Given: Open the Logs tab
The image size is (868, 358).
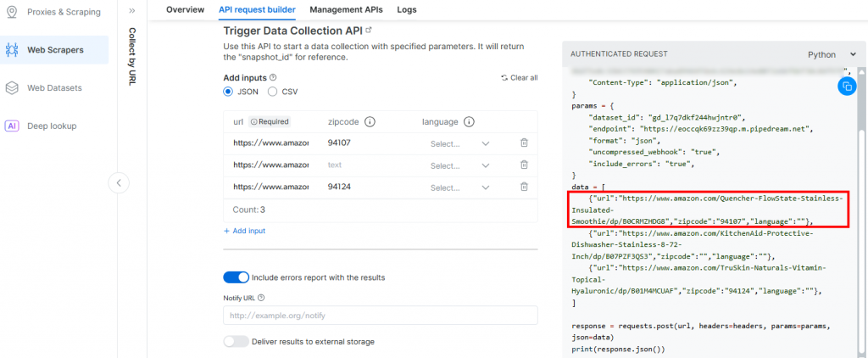Looking at the screenshot, I should point(407,10).
